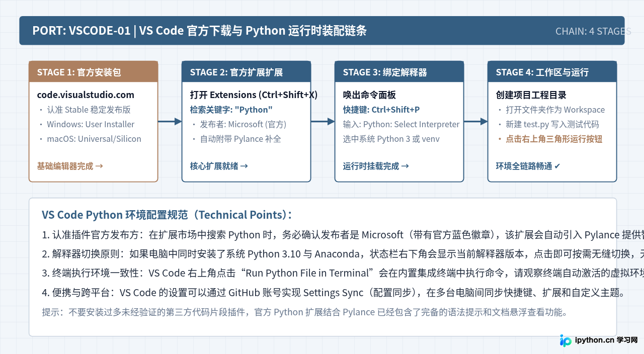Click the '提示' note about third-party plugins
The image size is (644, 354).
[x=304, y=312]
